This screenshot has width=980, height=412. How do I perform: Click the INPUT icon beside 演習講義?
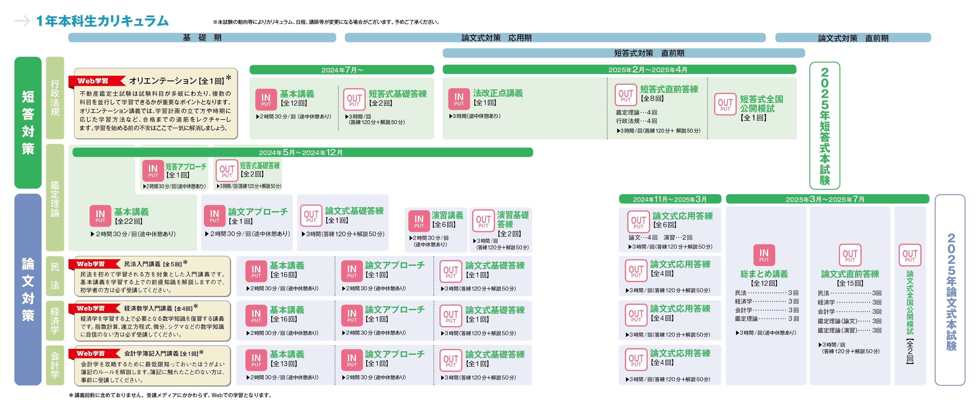click(419, 221)
